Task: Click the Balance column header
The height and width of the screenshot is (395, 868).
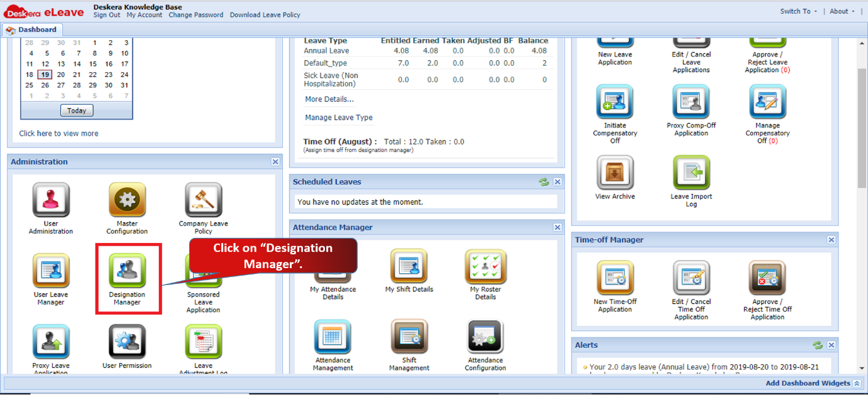Action: click(533, 40)
